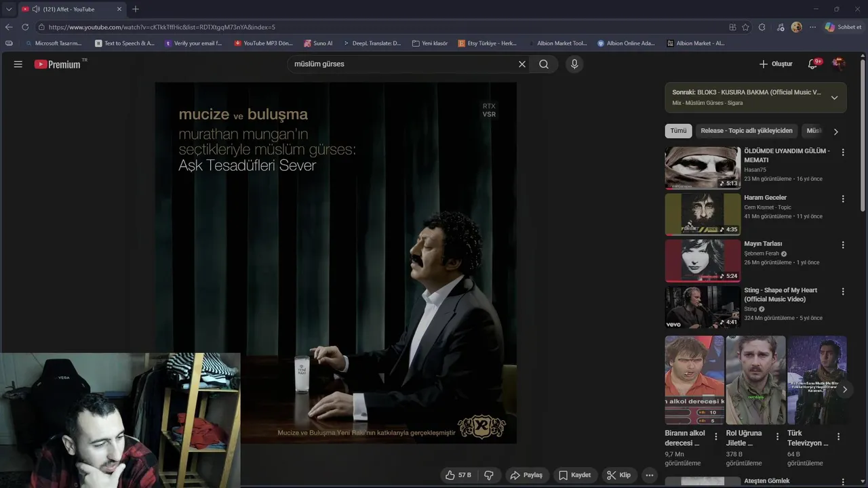
Task: Open the Sohbet et copilot button
Action: (843, 27)
